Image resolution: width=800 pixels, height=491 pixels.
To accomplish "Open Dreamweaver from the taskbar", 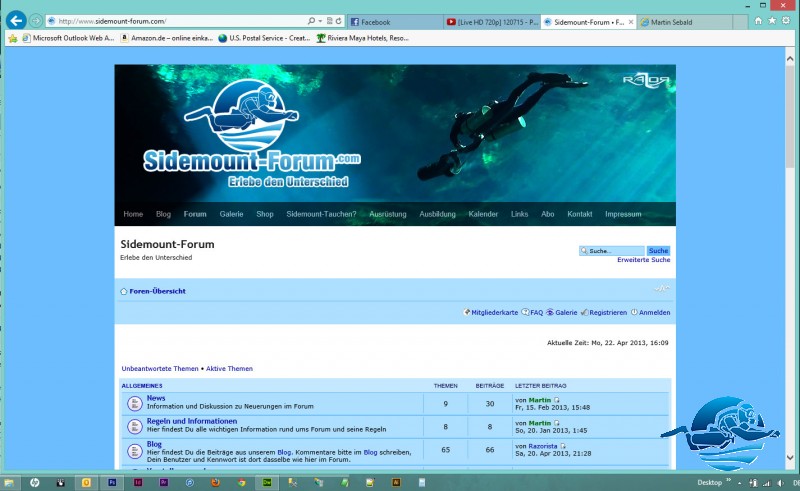I will (x=267, y=482).
